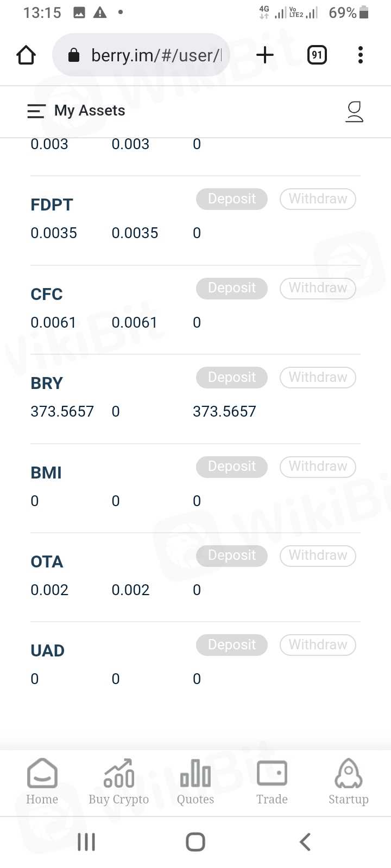
Task: Switch to the Buy Crypto tab
Action: [x=118, y=782]
